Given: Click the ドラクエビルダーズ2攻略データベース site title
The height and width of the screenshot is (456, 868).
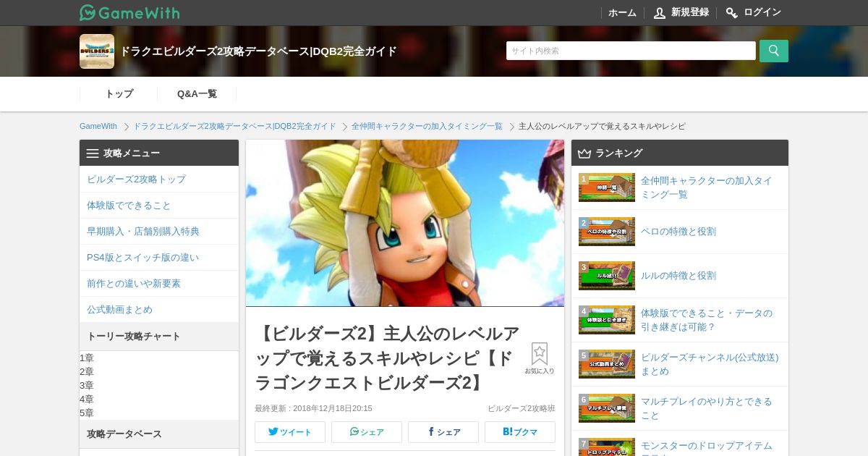Looking at the screenshot, I should pyautogui.click(x=258, y=51).
